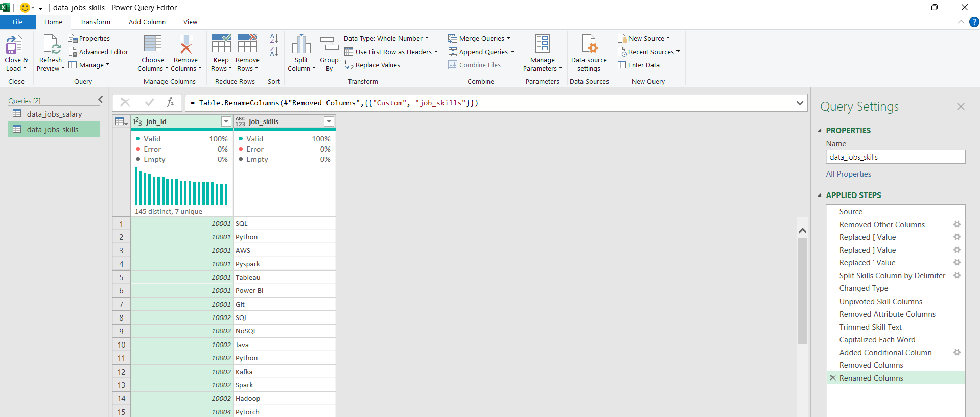Open the feedback smiley icon

coord(25,7)
